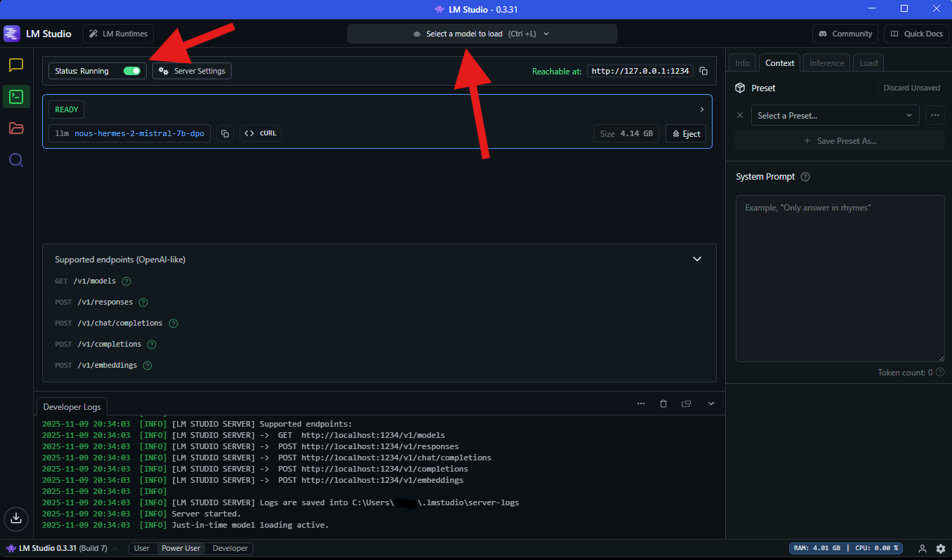The width and height of the screenshot is (952, 560).
Task: Click the System Prompt text field
Action: coord(840,277)
